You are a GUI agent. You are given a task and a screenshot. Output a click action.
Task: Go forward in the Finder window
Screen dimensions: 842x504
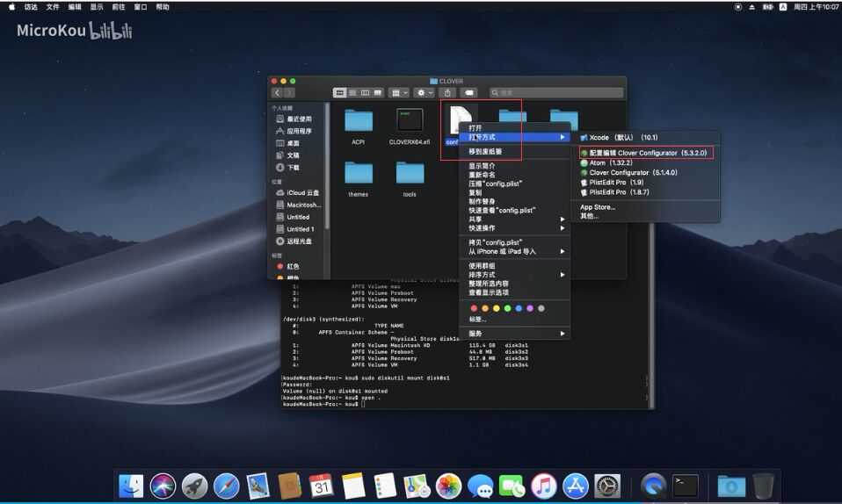pos(289,93)
